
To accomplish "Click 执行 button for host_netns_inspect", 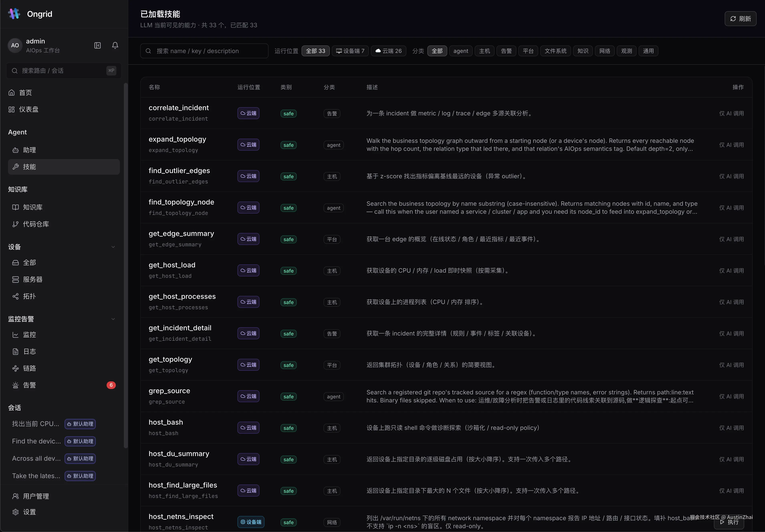I will (x=729, y=522).
